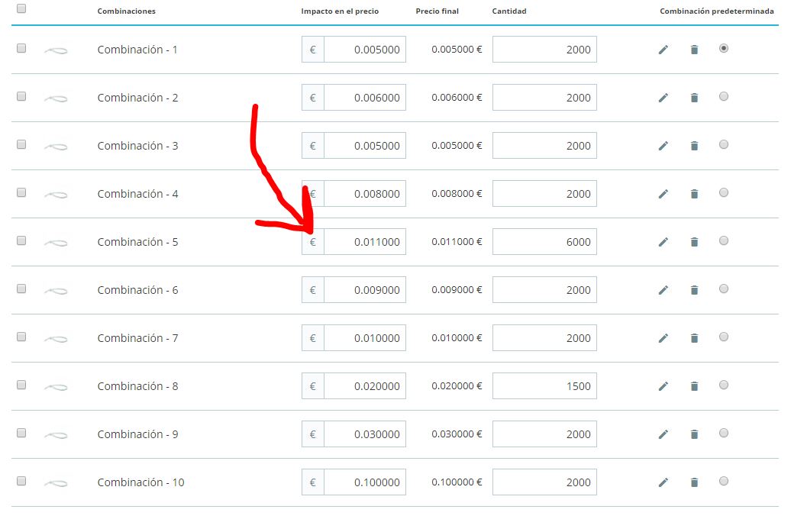Tick the checkbox for Combinación - 9
The height and width of the screenshot is (532, 791).
pyautogui.click(x=21, y=433)
